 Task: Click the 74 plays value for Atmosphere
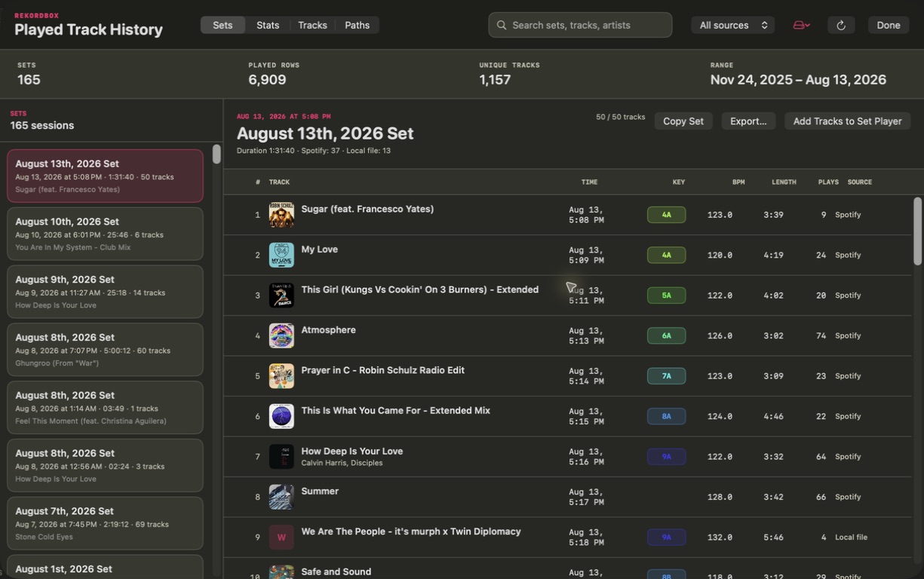point(821,335)
